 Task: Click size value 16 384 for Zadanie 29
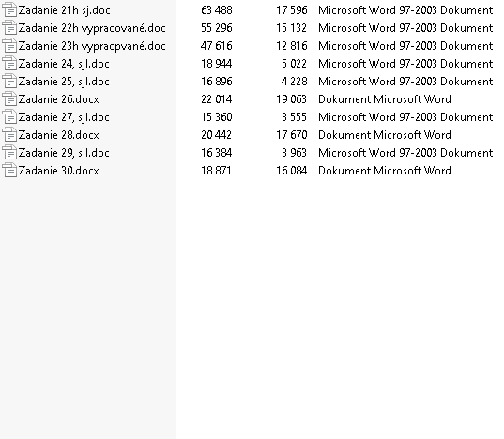tap(216, 153)
